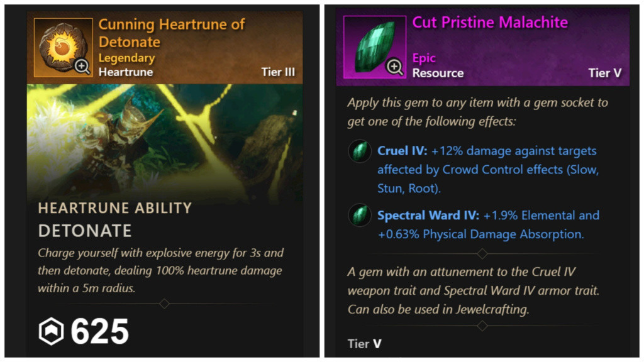Select the 625 gear score value

[99, 331]
